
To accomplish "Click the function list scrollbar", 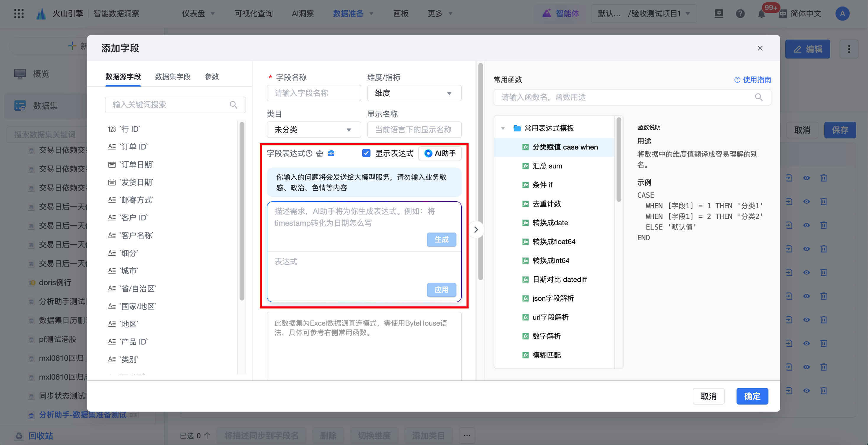I will point(618,159).
